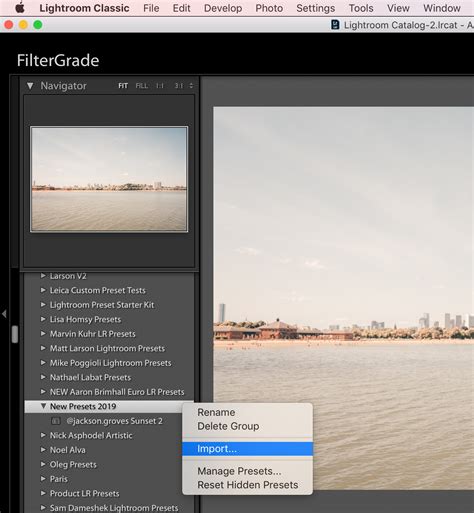Click the main photo preview

(x=344, y=298)
